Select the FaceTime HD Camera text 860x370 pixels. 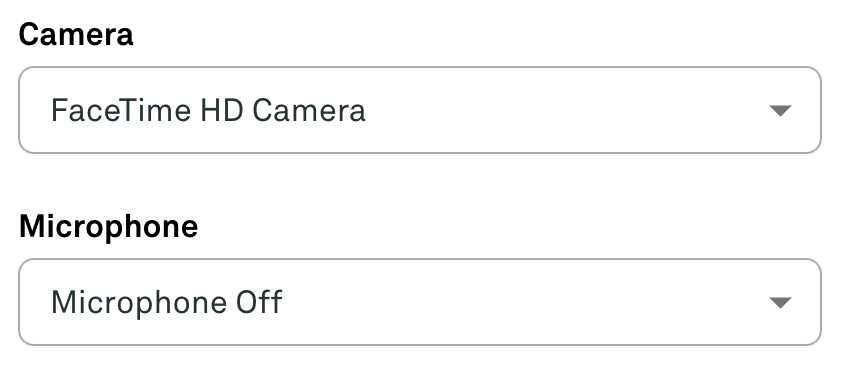(208, 111)
